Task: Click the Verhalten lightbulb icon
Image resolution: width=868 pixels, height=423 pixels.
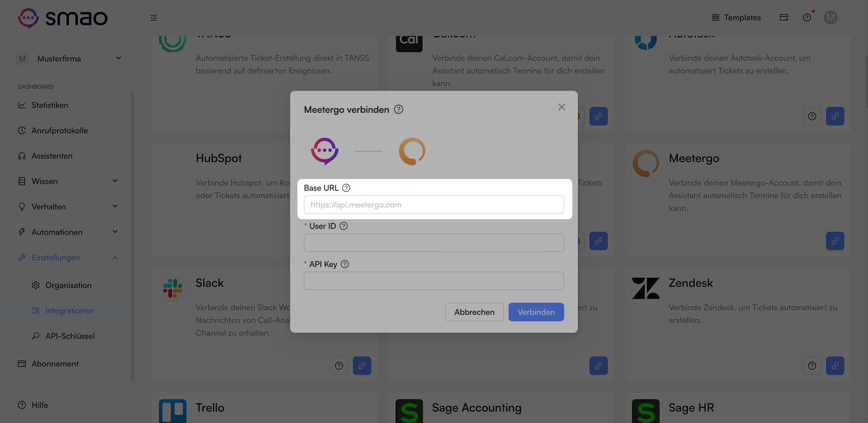Action: pyautogui.click(x=22, y=207)
